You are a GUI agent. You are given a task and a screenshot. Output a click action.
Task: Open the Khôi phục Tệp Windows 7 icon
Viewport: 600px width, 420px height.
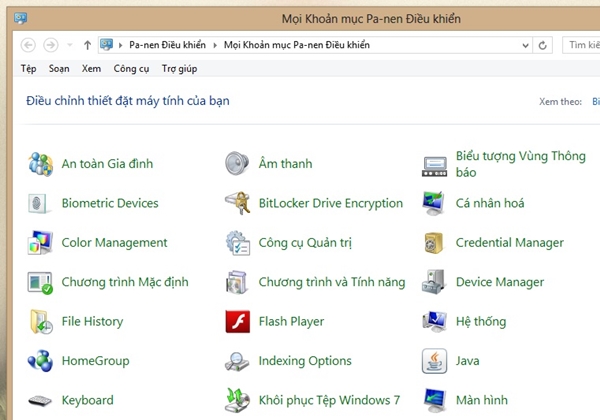[237, 400]
